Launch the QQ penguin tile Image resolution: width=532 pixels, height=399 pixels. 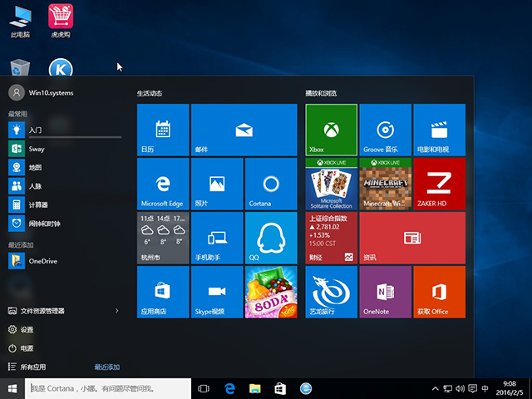coord(271,238)
